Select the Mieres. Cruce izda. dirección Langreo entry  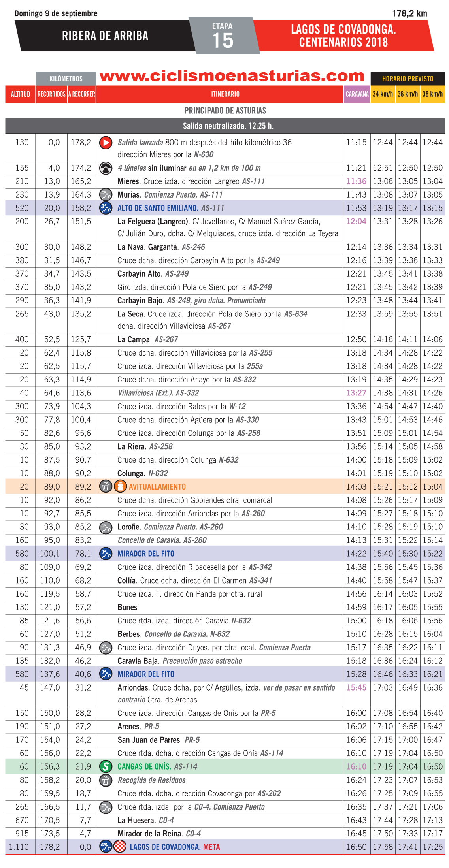tap(191, 181)
